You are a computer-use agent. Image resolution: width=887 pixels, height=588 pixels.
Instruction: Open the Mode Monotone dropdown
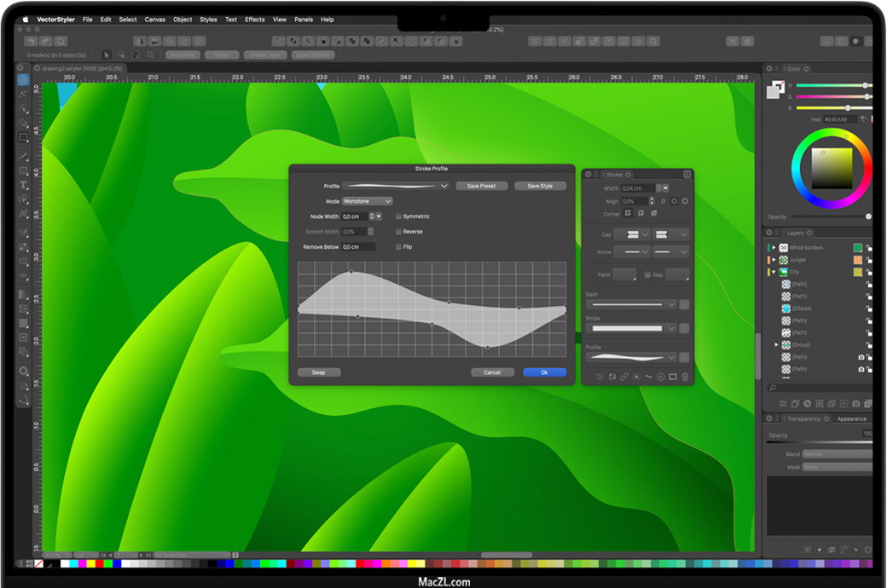(367, 201)
